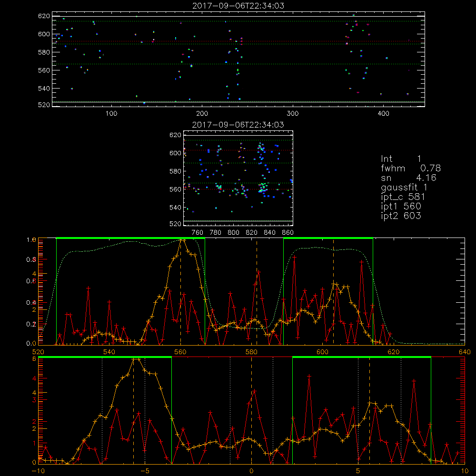Viewport: 476px width, 476px height.
Task: Click the -10 x-axis label of bottom plot
Action: (38, 471)
